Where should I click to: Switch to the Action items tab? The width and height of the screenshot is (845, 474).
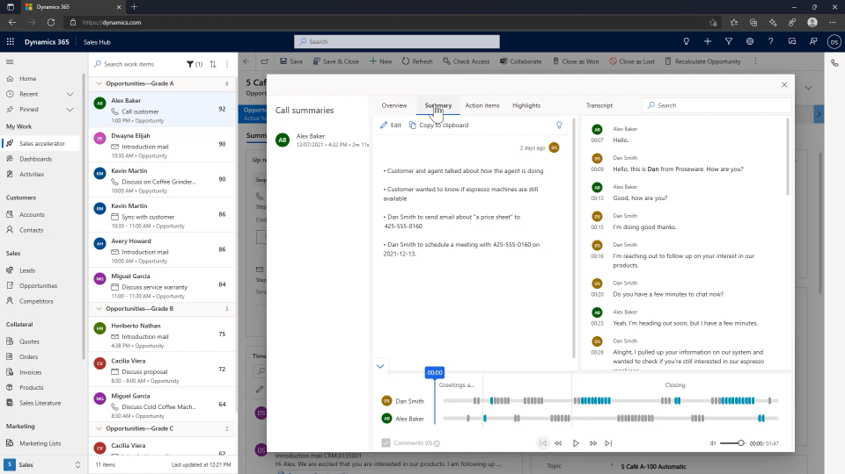[x=482, y=105]
